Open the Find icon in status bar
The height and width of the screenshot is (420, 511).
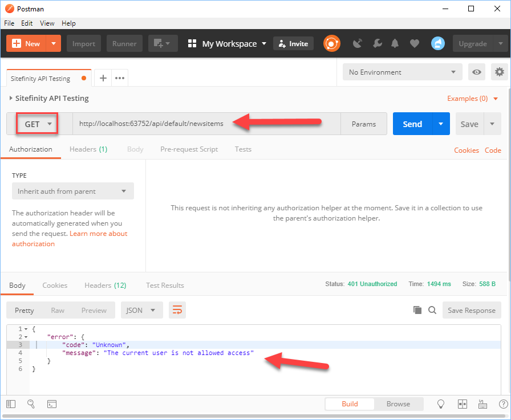pyautogui.click(x=31, y=404)
